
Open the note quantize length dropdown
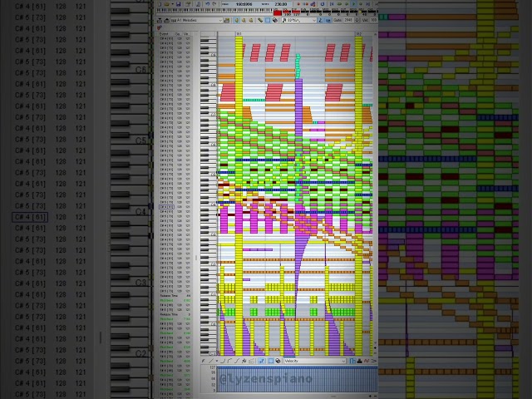pos(299,20)
